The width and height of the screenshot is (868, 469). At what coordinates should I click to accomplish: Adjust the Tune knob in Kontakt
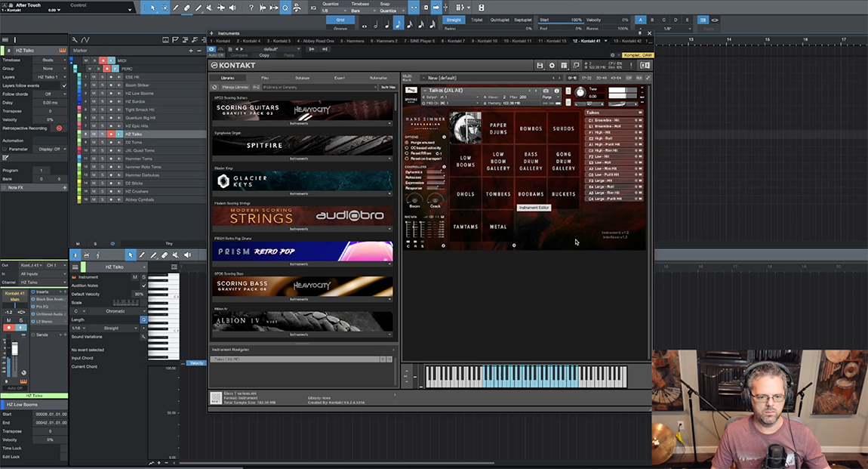point(580,92)
